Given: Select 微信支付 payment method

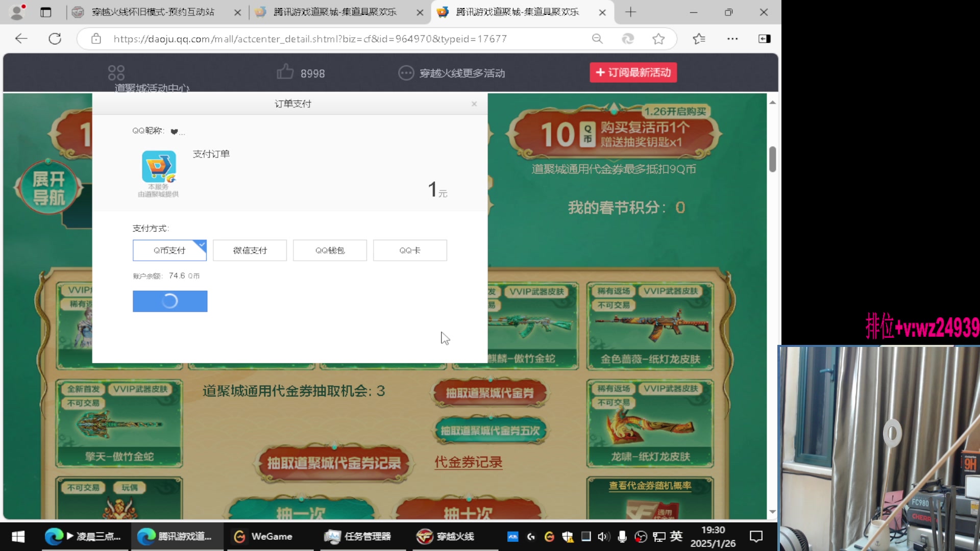Looking at the screenshot, I should (250, 251).
